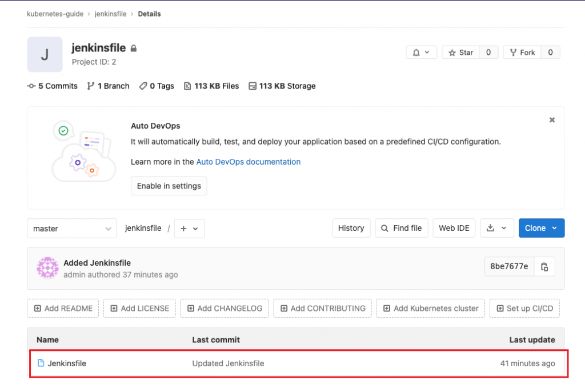Expand the Clone dropdown
Screen dimensions: 585x392
pyautogui.click(x=542, y=228)
